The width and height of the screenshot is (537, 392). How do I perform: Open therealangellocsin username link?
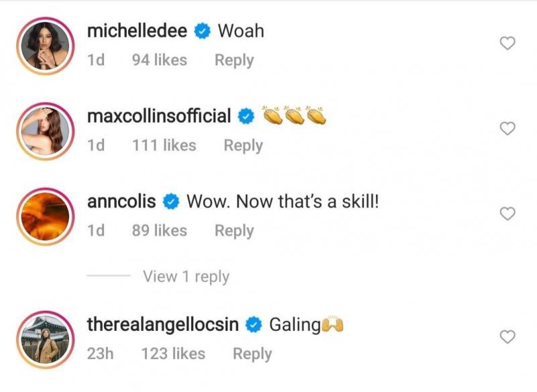tap(163, 325)
